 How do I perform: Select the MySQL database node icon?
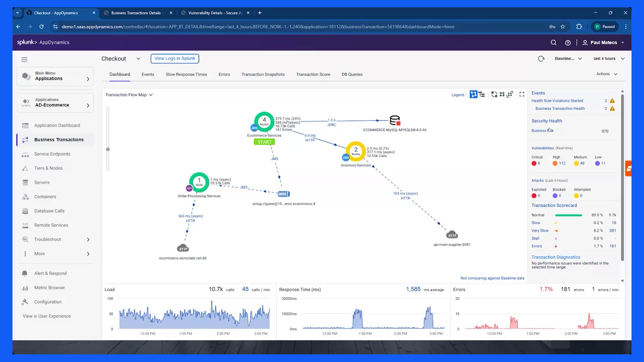click(x=395, y=120)
